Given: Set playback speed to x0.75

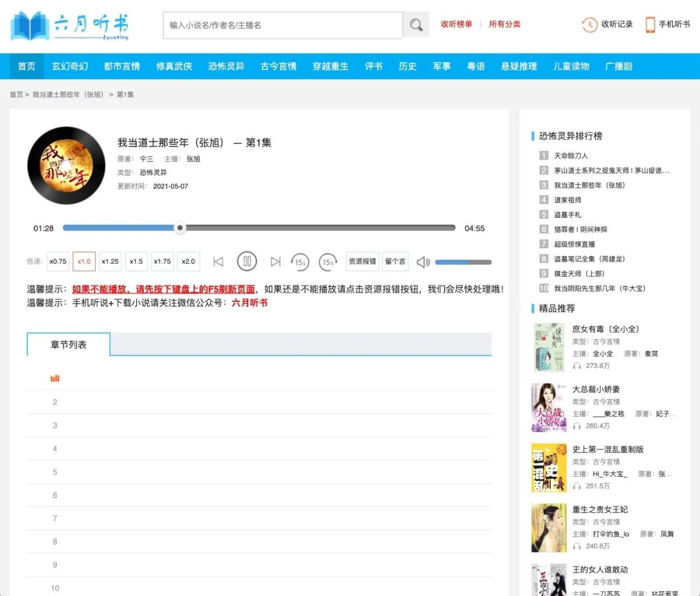Looking at the screenshot, I should click(x=58, y=262).
